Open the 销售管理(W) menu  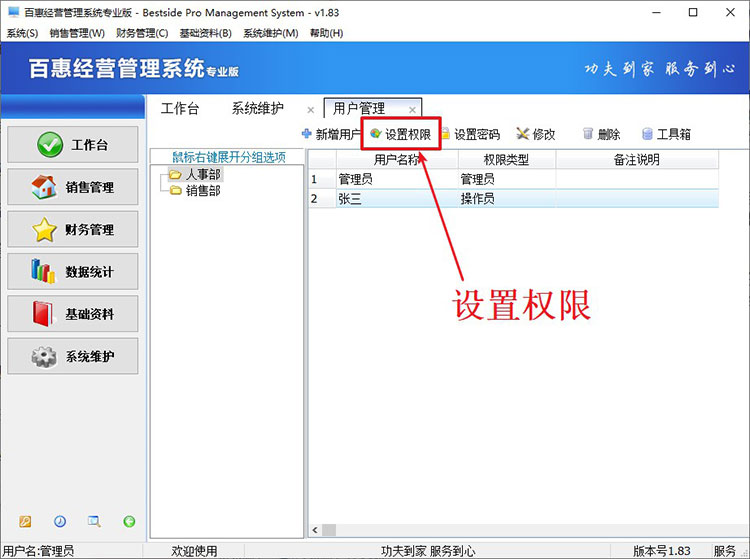(77, 33)
